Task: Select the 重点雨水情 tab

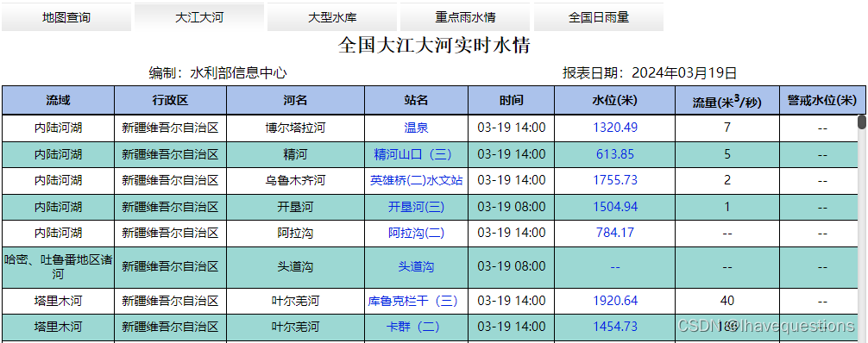Action: pos(465,17)
